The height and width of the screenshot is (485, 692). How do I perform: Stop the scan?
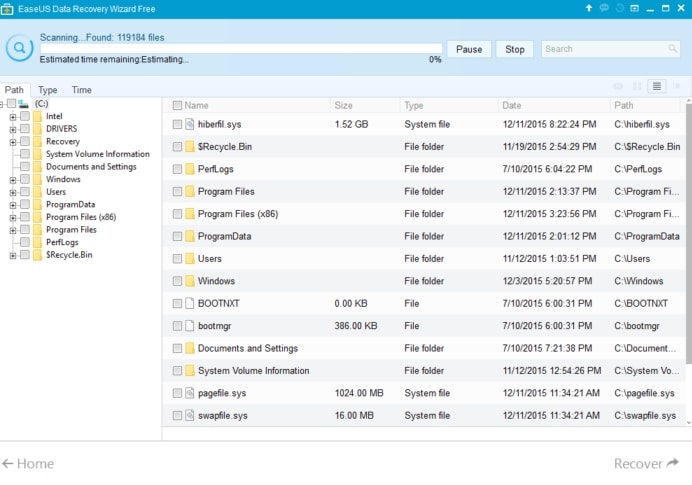pos(515,49)
